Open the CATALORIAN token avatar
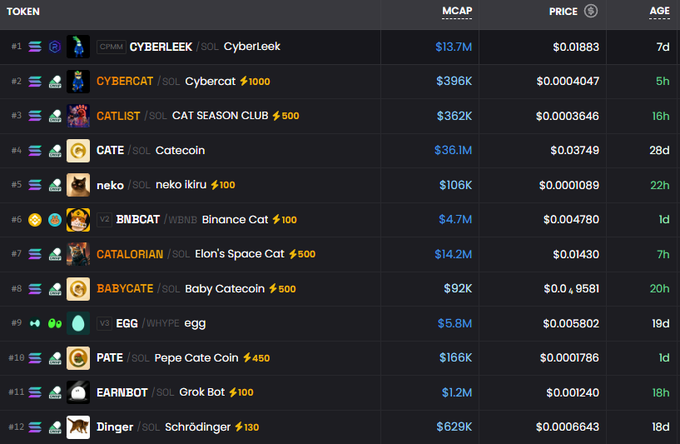The image size is (680, 444). (78, 254)
